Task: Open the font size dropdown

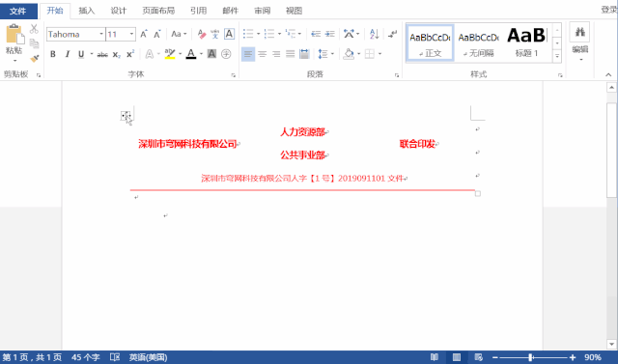Action: point(131,34)
